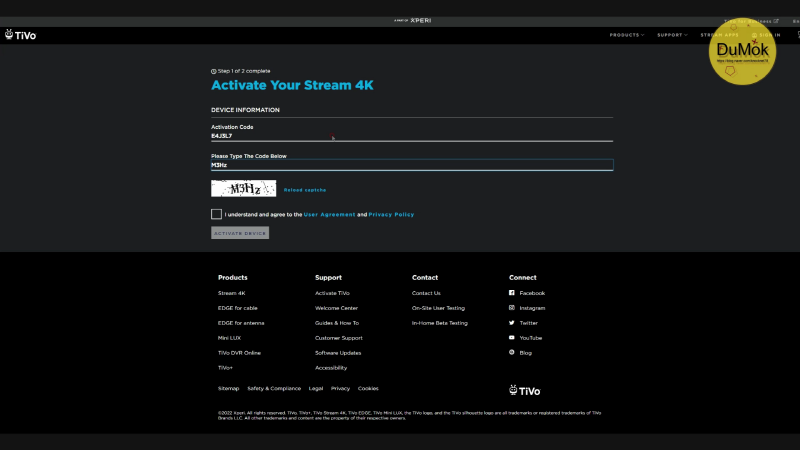Click the YouTube icon in Connect
Viewport: 800px width, 450px height.
click(x=512, y=337)
